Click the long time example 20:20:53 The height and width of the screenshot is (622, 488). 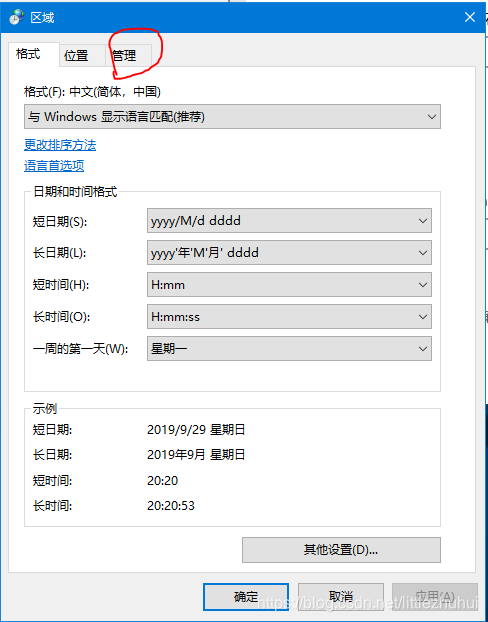pos(171,506)
